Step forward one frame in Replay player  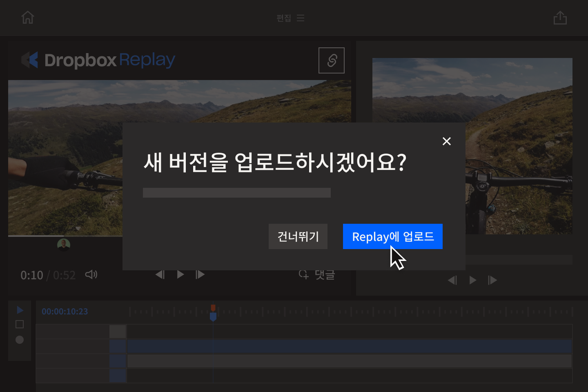click(x=200, y=274)
